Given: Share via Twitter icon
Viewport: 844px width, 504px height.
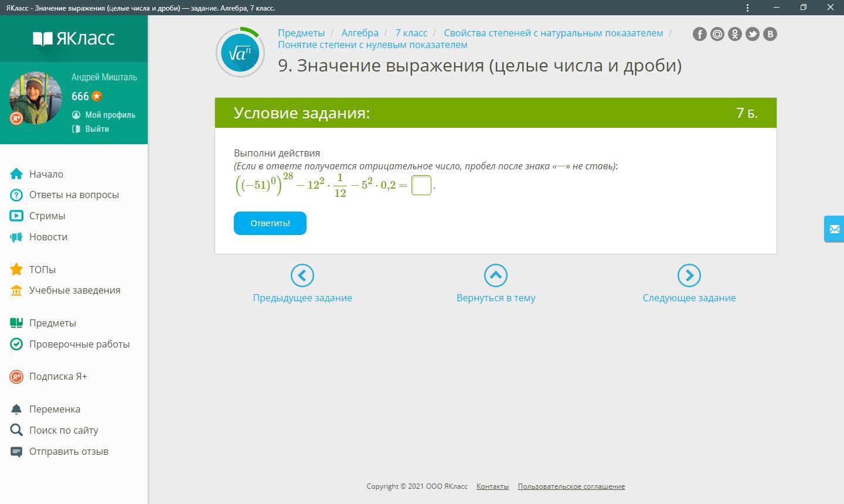Looking at the screenshot, I should tap(753, 34).
